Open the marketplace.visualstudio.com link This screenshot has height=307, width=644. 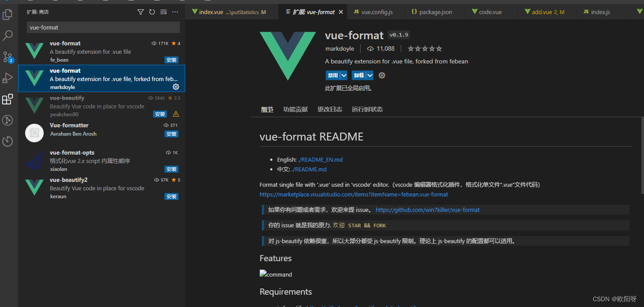click(354, 194)
